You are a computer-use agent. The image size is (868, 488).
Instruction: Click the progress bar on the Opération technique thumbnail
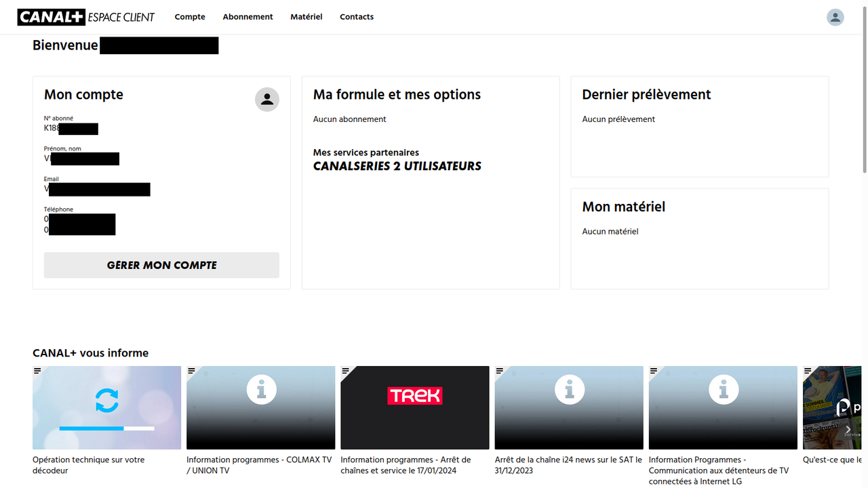pos(106,428)
